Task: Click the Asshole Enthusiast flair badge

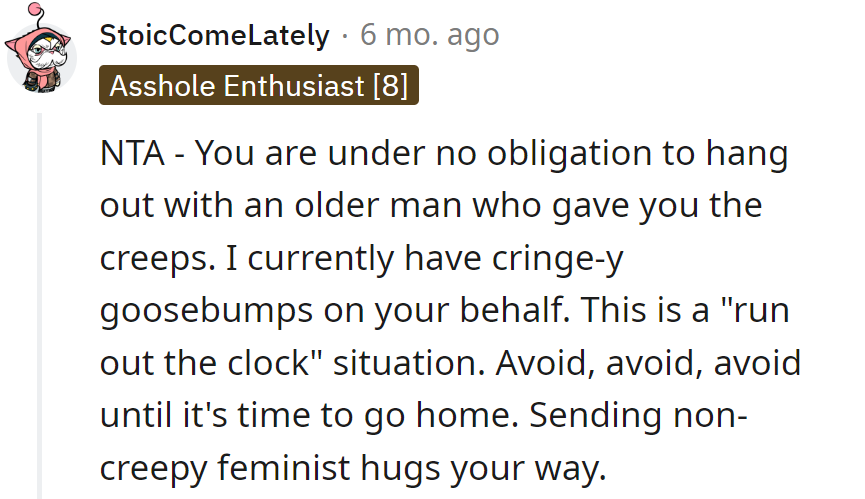Action: [x=258, y=86]
